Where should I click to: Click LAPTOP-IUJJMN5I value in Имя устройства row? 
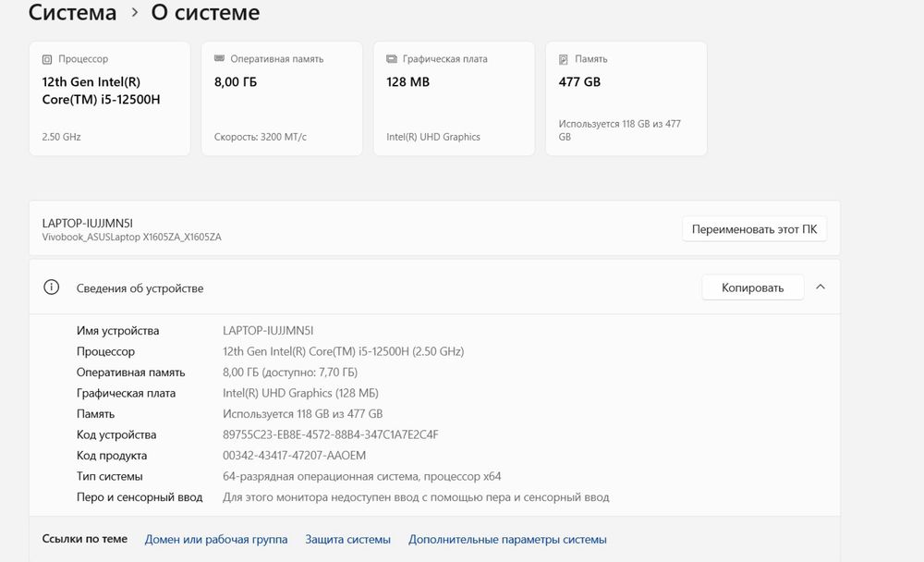(x=268, y=331)
